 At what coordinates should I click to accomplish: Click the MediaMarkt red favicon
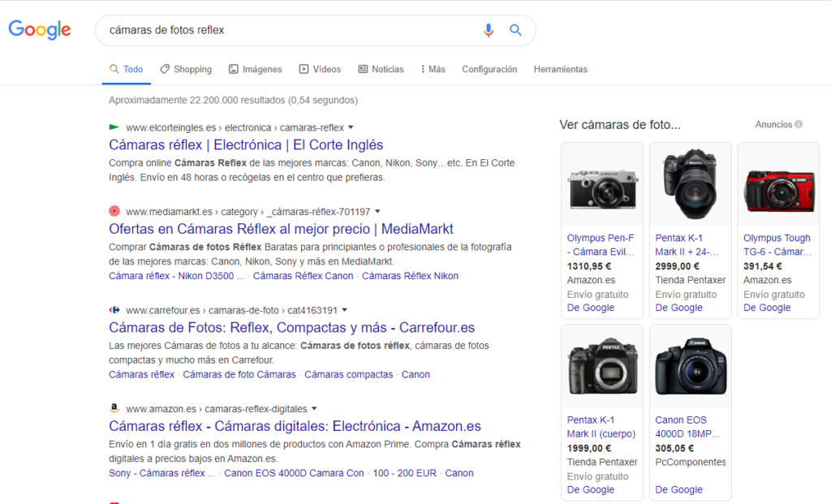click(x=114, y=212)
